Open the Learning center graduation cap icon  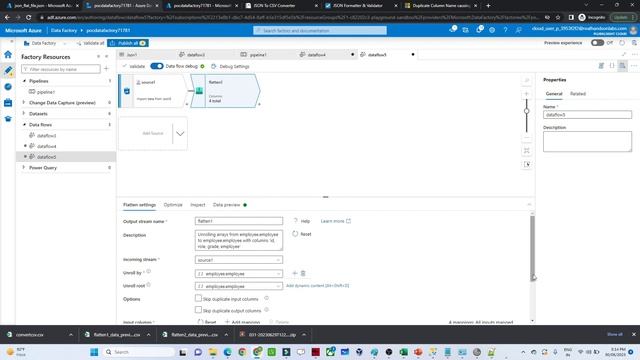pos(8,119)
